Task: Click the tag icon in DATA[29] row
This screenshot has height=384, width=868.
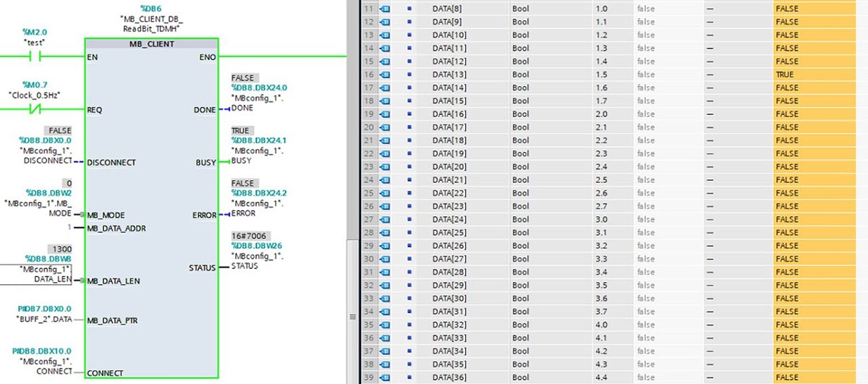Action: pyautogui.click(x=385, y=285)
